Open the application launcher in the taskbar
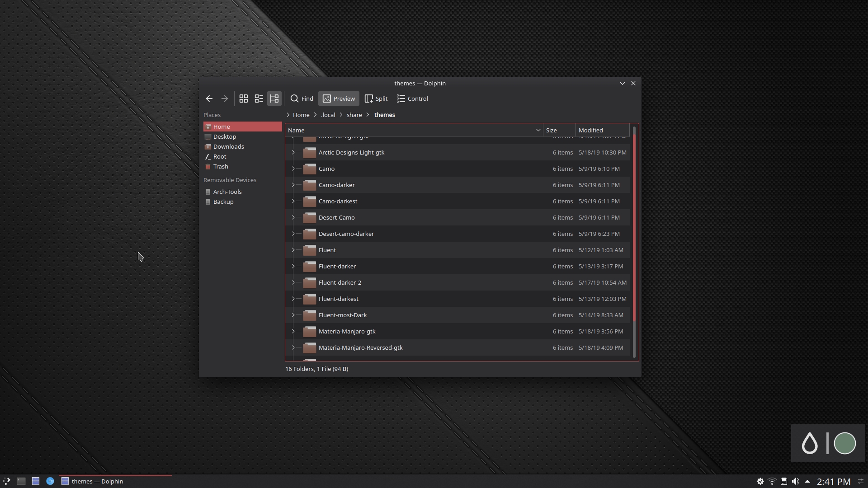 coord(7,481)
